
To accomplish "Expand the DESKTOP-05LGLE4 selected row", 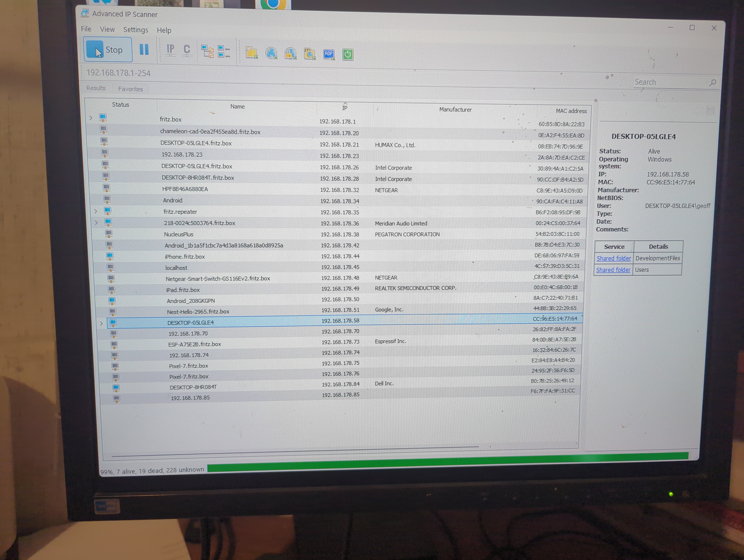I will [x=101, y=323].
